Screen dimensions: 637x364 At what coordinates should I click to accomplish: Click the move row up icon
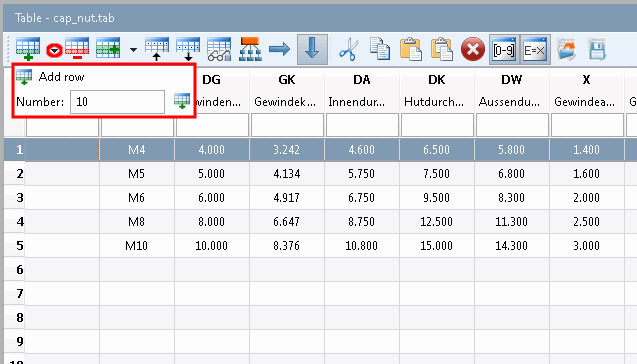(157, 49)
